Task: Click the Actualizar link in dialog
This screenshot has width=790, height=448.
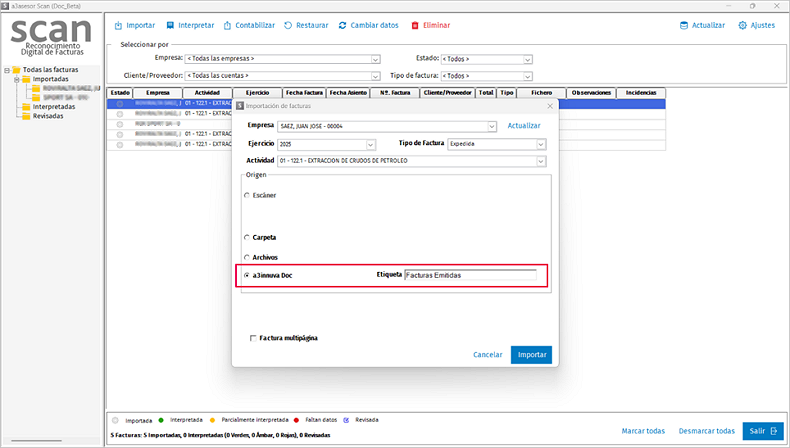Action: click(524, 125)
